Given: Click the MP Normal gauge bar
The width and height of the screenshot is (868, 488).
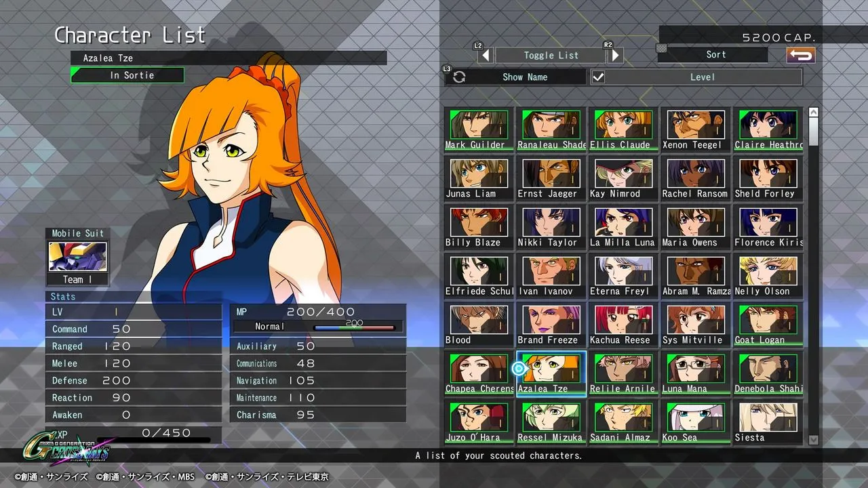Looking at the screenshot, I should [x=354, y=328].
